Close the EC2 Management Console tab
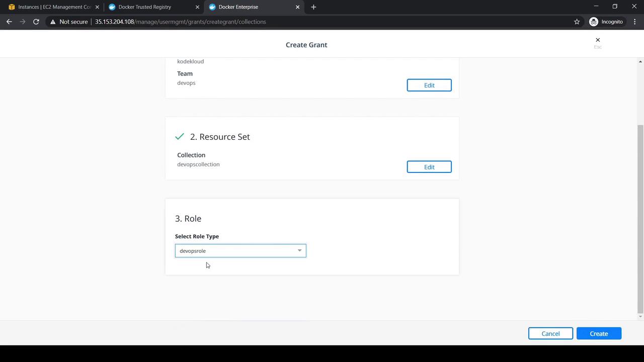 pos(97,7)
